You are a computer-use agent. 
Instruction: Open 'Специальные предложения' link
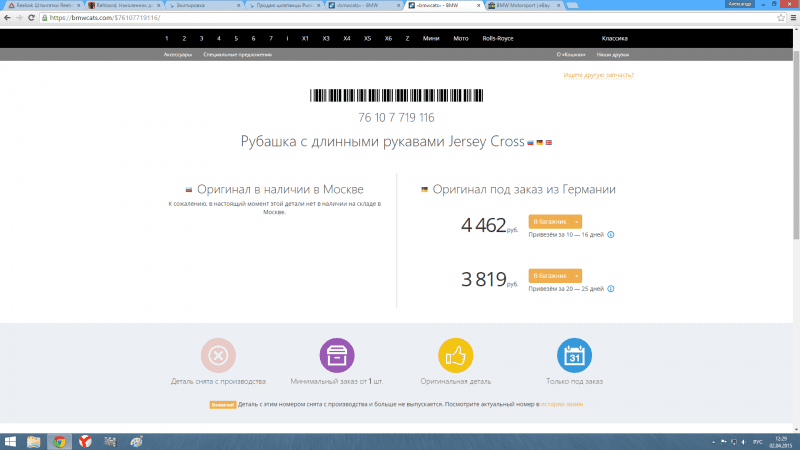click(237, 55)
